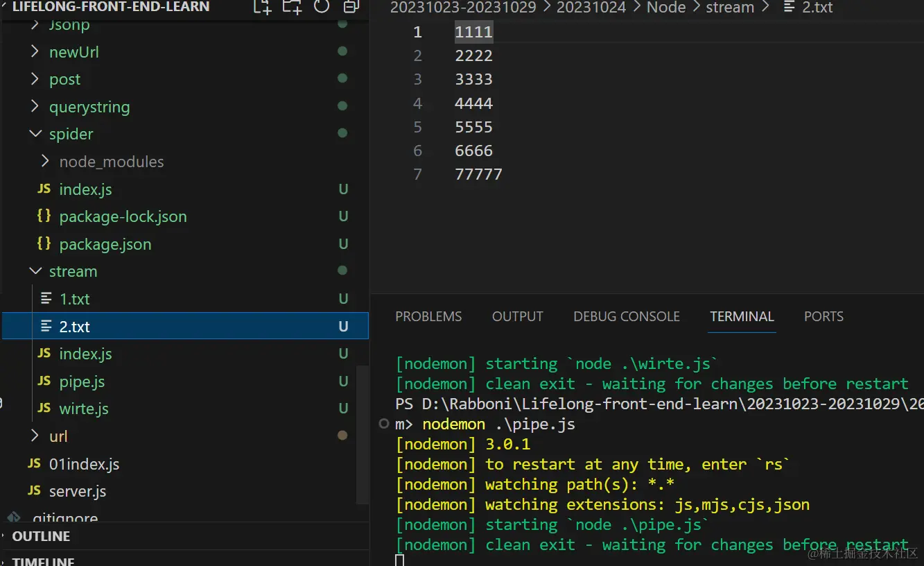Open the PORTS tab
Viewport: 924px width, 566px height.
(823, 316)
